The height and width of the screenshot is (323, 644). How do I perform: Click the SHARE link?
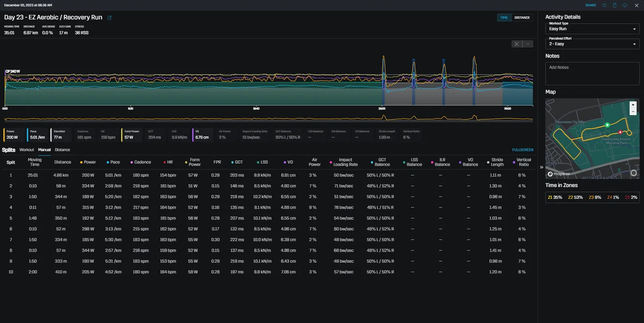(590, 5)
